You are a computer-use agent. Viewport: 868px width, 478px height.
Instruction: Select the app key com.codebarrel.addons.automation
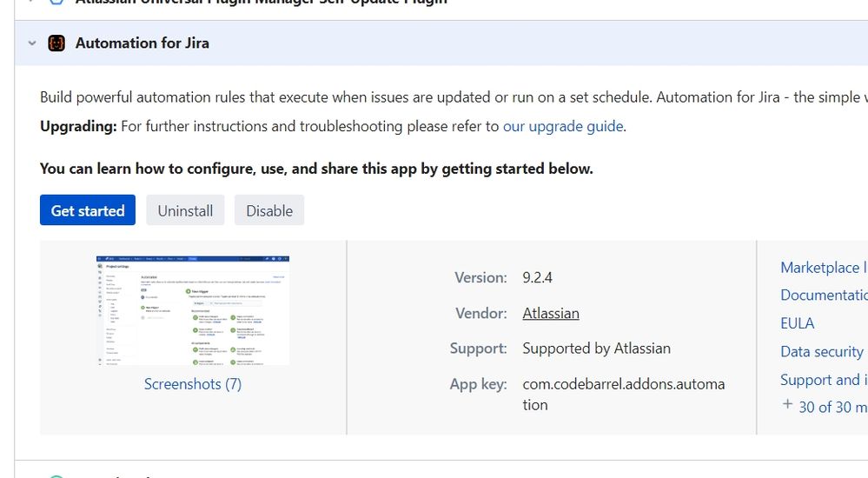[624, 395]
